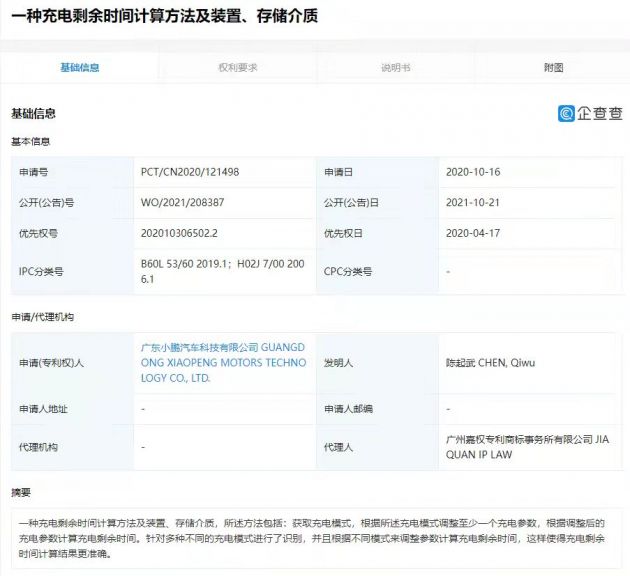Click the CPC分类号 label cell
This screenshot has width=630, height=576.
point(377,272)
